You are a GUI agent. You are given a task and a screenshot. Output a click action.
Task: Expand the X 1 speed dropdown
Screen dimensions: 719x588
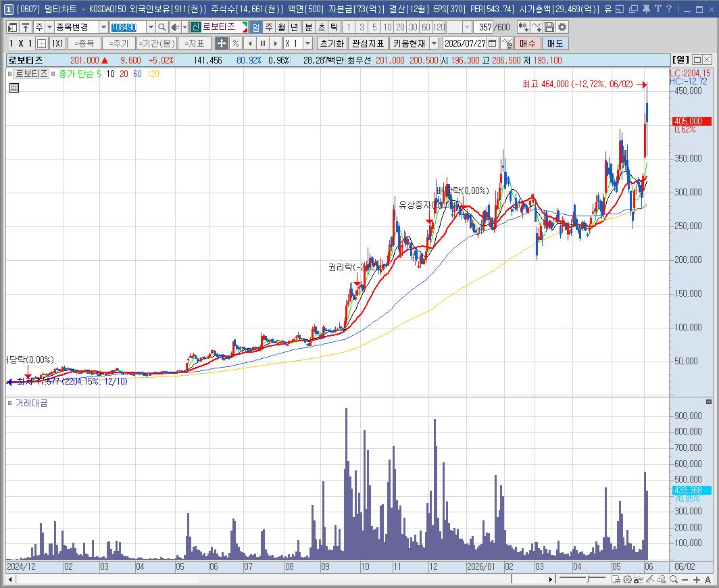tap(308, 43)
